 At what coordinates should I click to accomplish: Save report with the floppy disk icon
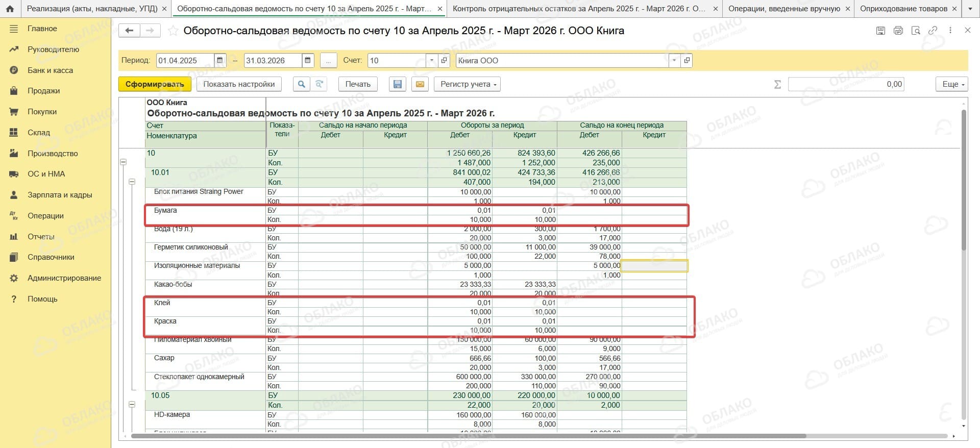pos(398,84)
